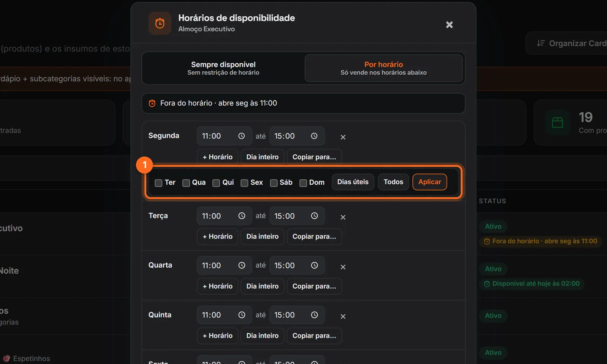Remove the Segunda 11:00–15:00 time slot
Screen dimensions: 607x364
point(343,137)
